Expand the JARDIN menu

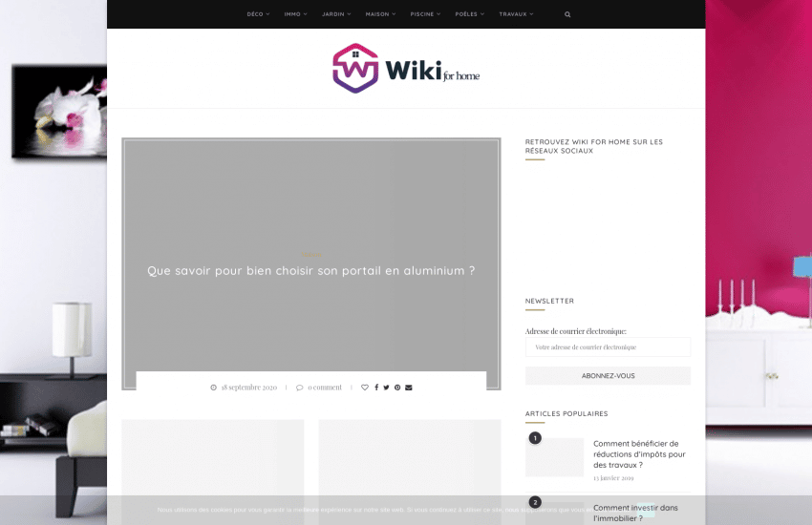(336, 14)
